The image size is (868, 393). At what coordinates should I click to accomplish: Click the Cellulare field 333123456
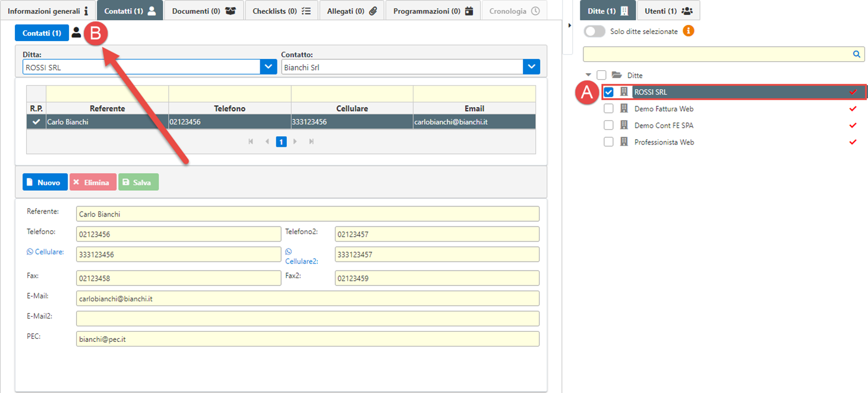pos(178,254)
